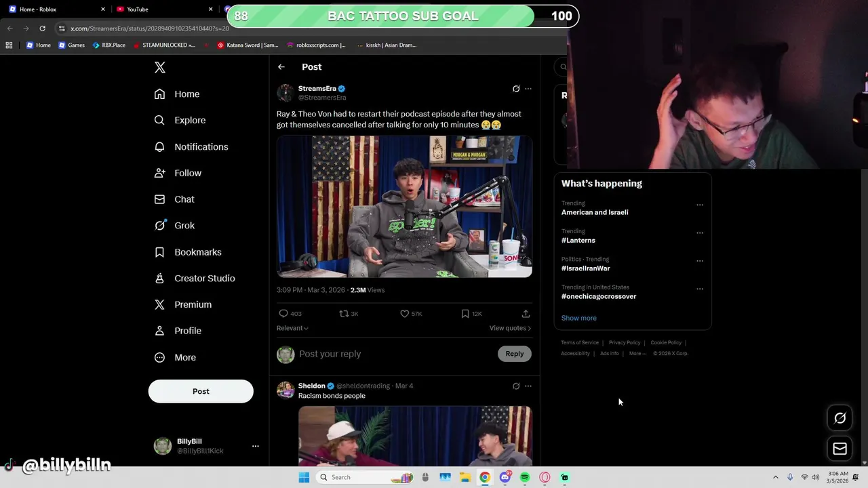868x488 pixels.
Task: Go back with the Post header arrow
Action: click(281, 67)
